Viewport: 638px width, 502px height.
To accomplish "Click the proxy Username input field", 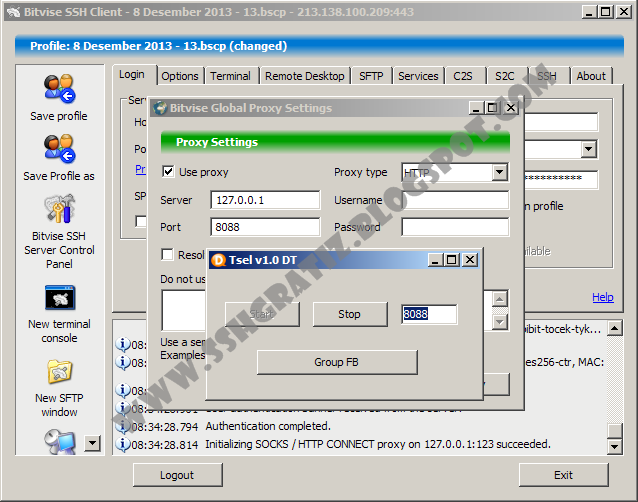I will click(x=455, y=200).
